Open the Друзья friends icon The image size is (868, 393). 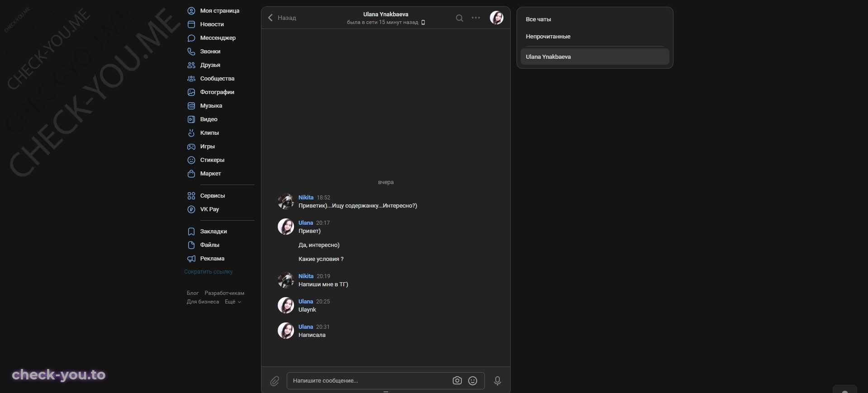(191, 65)
